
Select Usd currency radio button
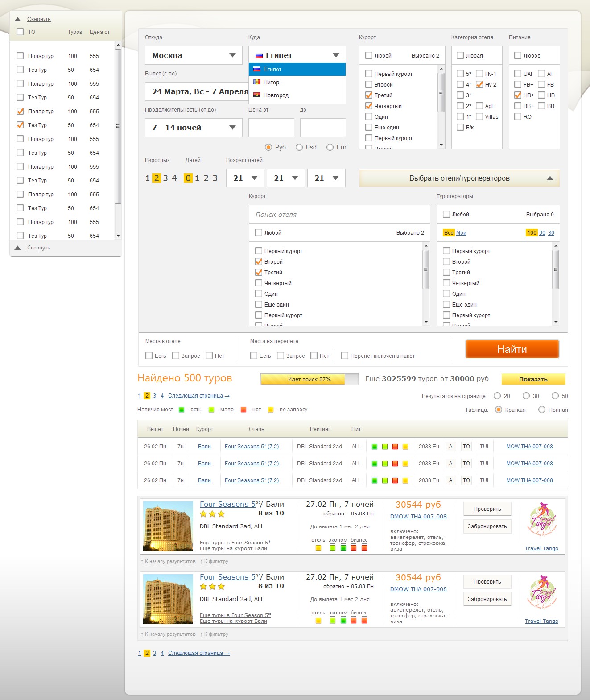299,147
